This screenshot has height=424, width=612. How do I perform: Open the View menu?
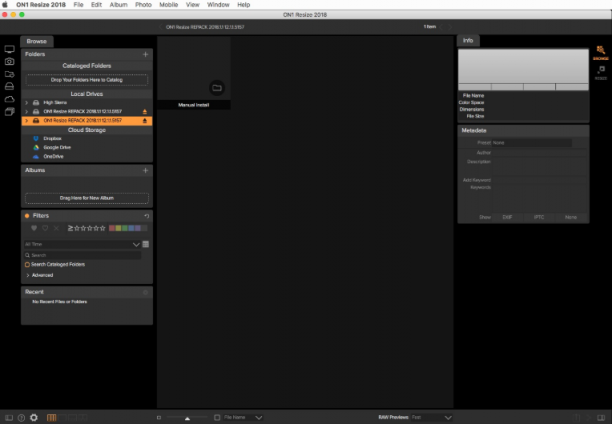192,5
